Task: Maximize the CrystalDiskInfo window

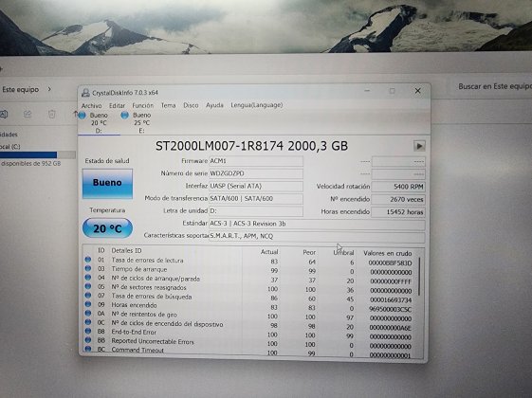Action: pyautogui.click(x=393, y=91)
